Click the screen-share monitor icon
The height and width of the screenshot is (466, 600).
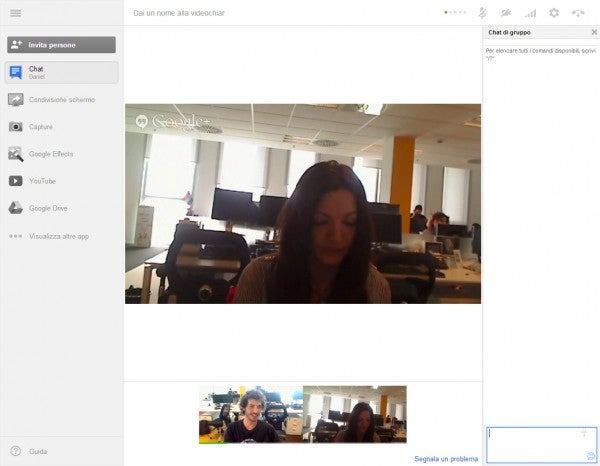(16, 100)
